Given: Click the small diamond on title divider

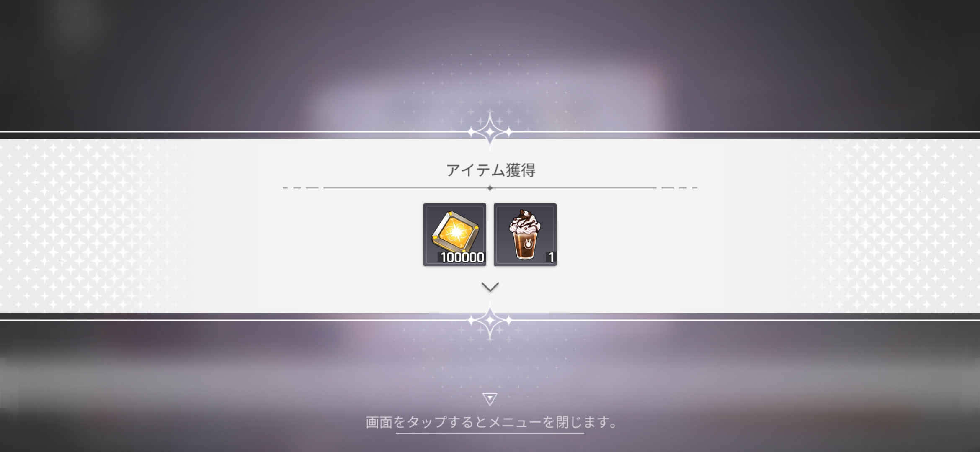Looking at the screenshot, I should [x=490, y=188].
